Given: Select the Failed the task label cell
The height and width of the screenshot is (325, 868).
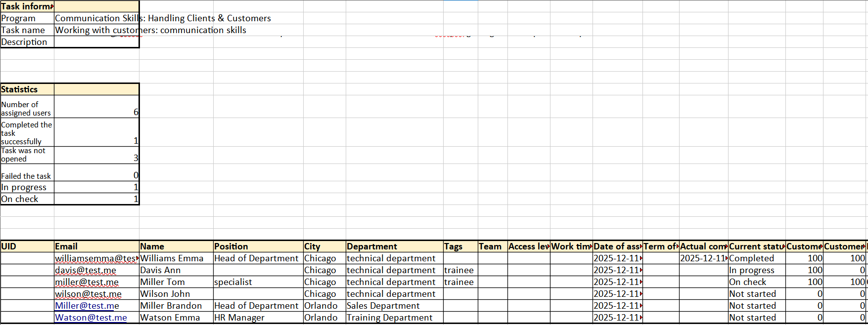Looking at the screenshot, I should tap(27, 176).
